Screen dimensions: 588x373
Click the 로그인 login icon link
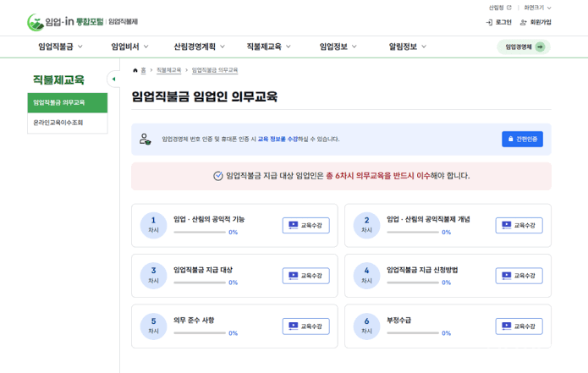coord(498,23)
